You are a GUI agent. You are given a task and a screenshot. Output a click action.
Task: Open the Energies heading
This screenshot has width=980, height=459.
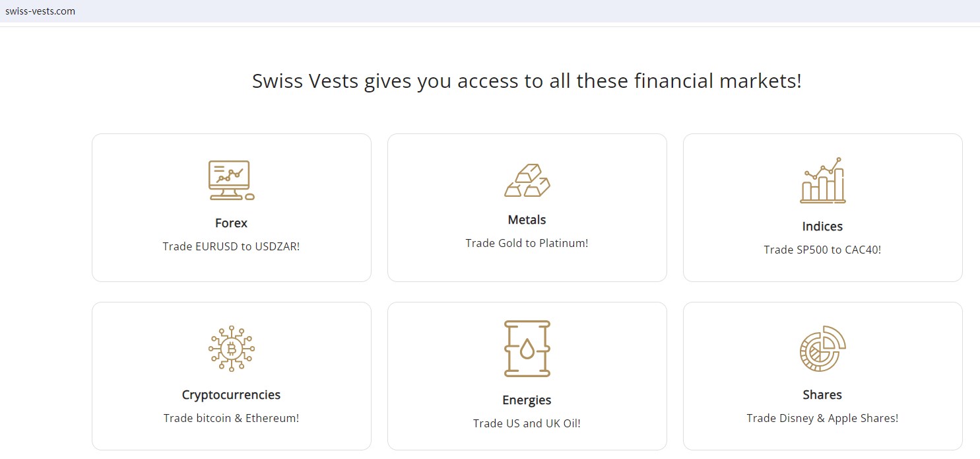(x=527, y=400)
